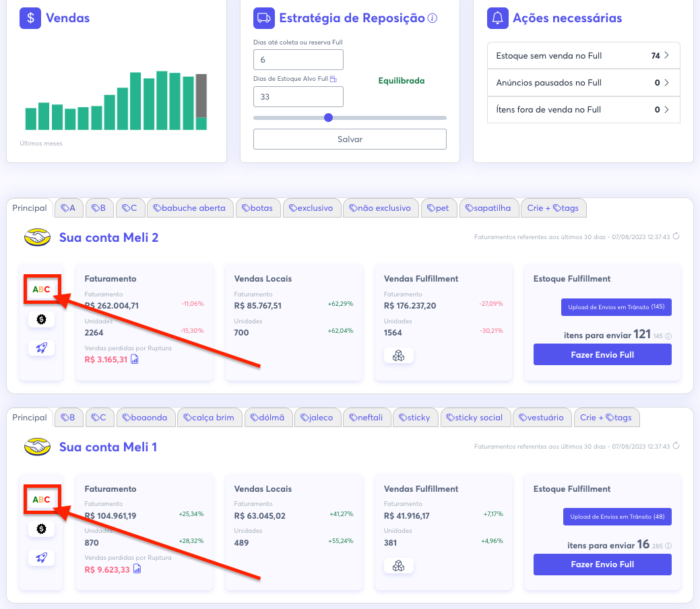Click lost sales value R$ 3.165,31
The width and height of the screenshot is (700, 609).
tap(106, 360)
